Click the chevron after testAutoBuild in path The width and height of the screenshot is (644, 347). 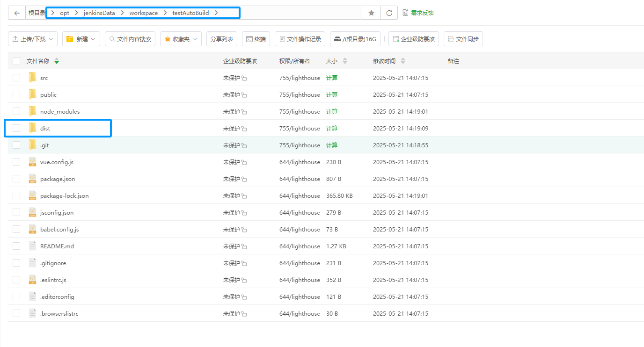(x=216, y=13)
